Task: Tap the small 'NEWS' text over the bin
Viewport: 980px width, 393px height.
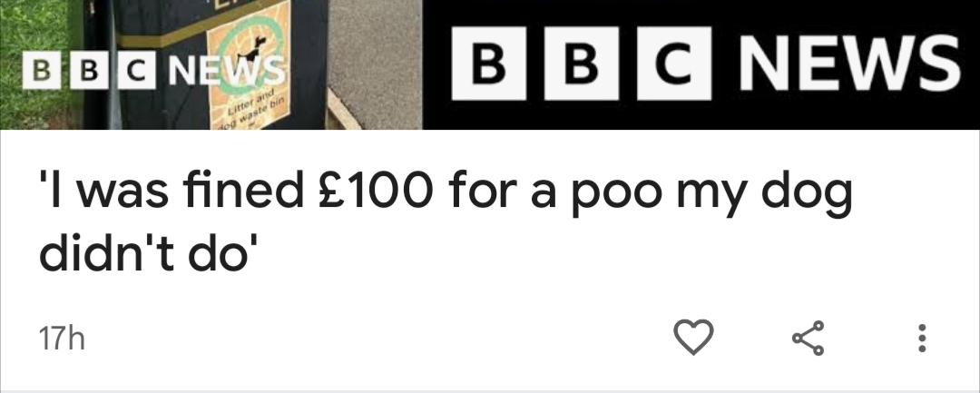Action: (227, 71)
